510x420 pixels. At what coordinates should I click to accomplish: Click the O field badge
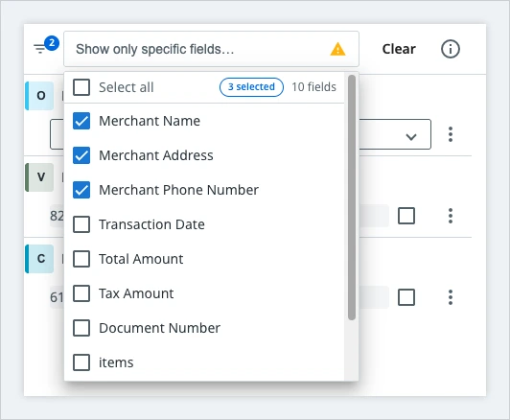(39, 96)
